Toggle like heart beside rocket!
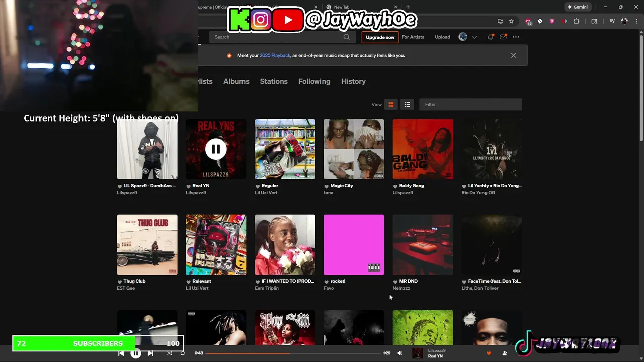 coord(327,282)
